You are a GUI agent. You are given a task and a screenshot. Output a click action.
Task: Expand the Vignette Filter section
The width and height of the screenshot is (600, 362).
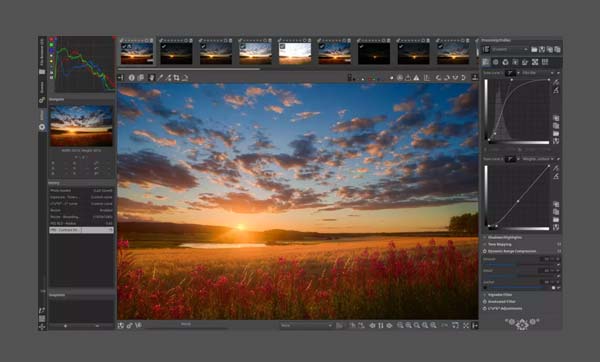pyautogui.click(x=500, y=295)
